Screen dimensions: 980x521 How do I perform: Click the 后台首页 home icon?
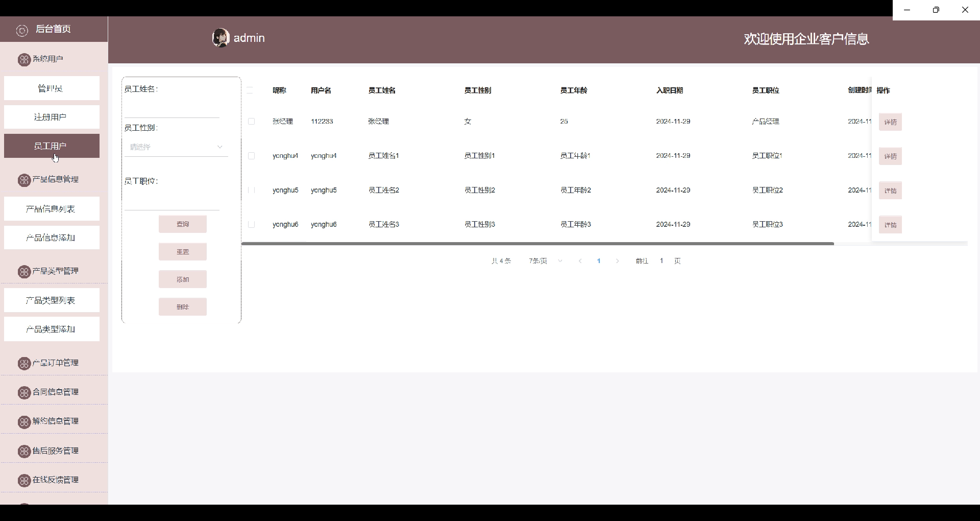coord(22,31)
